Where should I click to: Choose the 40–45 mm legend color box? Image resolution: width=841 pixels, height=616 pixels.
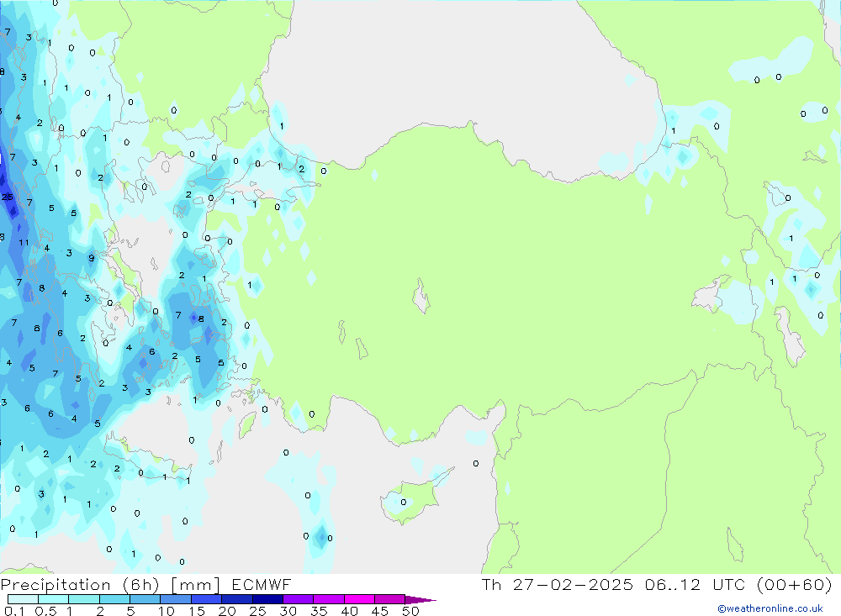pyautogui.click(x=359, y=599)
